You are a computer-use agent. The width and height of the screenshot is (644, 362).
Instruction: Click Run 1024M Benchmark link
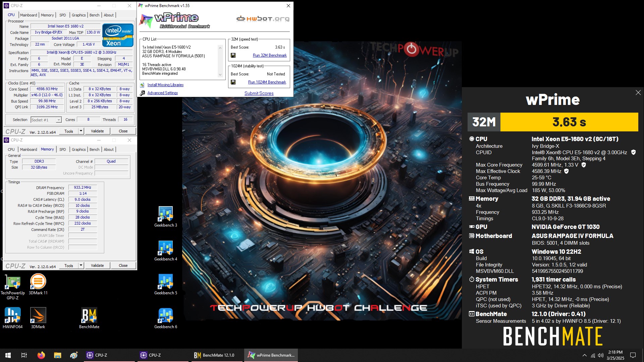pyautogui.click(x=267, y=82)
